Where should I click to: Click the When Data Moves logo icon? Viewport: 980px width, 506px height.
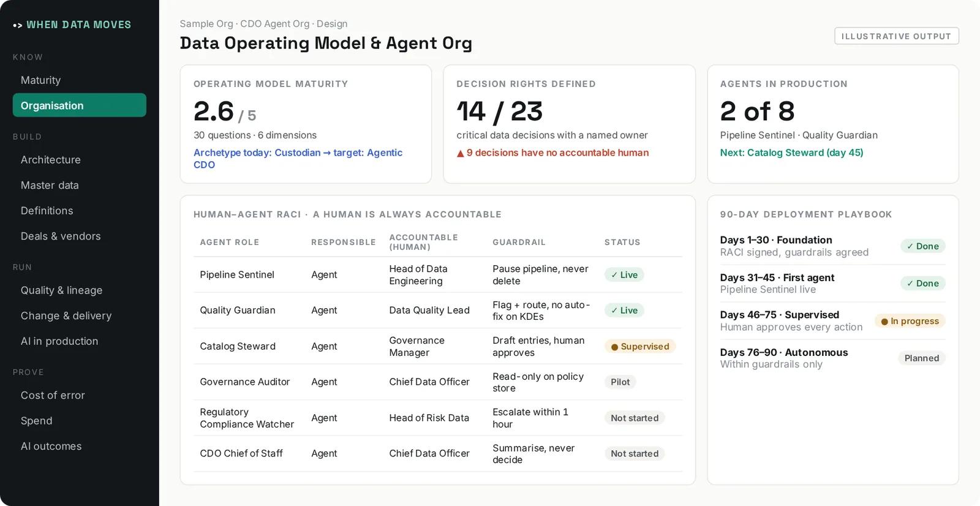[x=17, y=25]
